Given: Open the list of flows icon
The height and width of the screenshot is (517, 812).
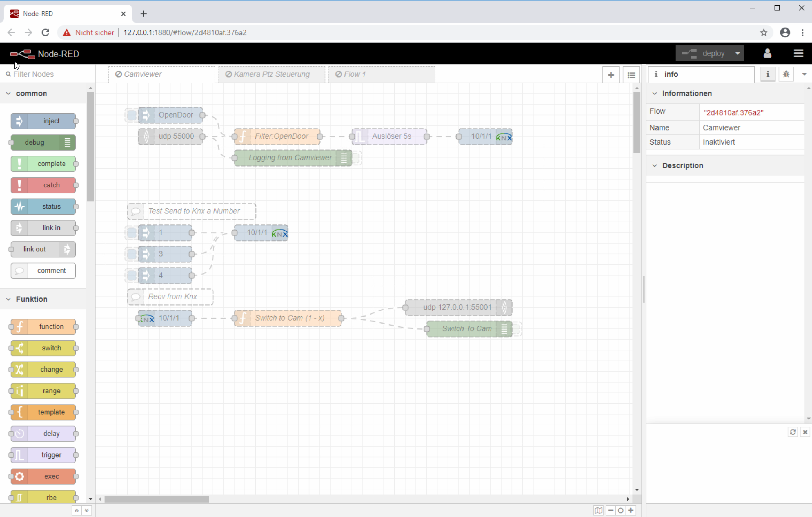Looking at the screenshot, I should tap(631, 75).
